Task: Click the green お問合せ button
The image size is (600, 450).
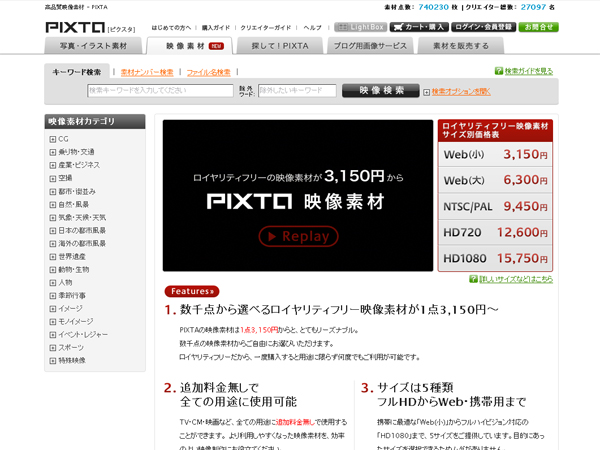Action: (538, 27)
